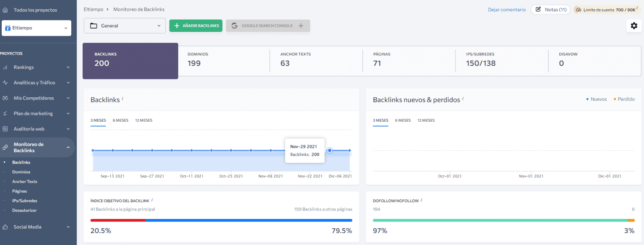Collapse the Monitoreo de Backlinks section
The width and height of the screenshot is (644, 245).
pyautogui.click(x=68, y=147)
